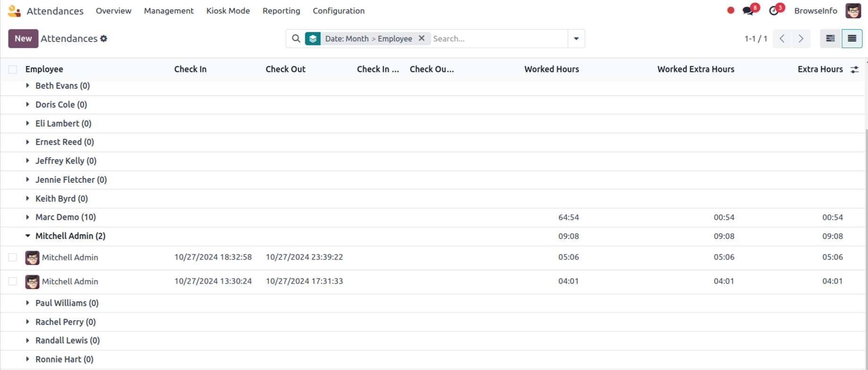The height and width of the screenshot is (370, 868).
Task: Click the Attendances app logo icon
Action: tap(14, 11)
